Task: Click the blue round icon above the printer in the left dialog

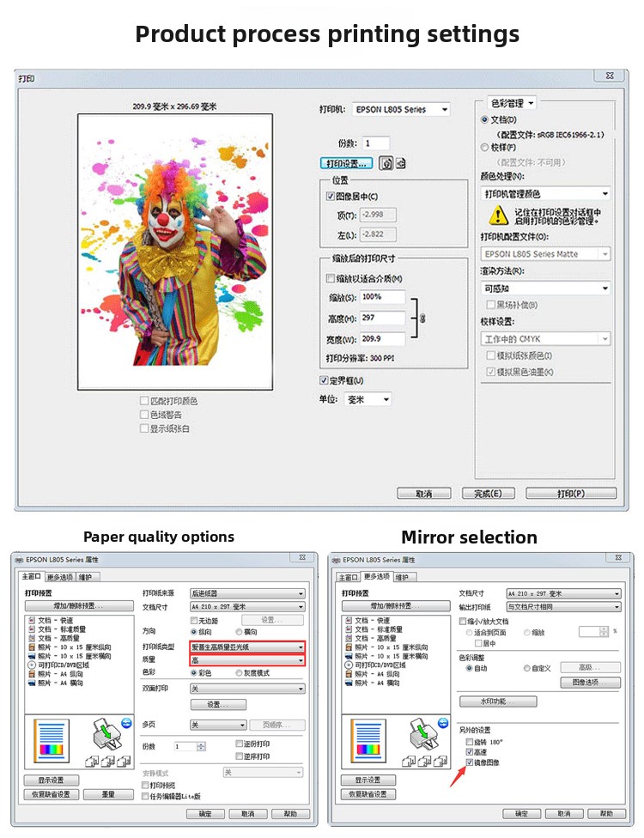Action: click(126, 723)
